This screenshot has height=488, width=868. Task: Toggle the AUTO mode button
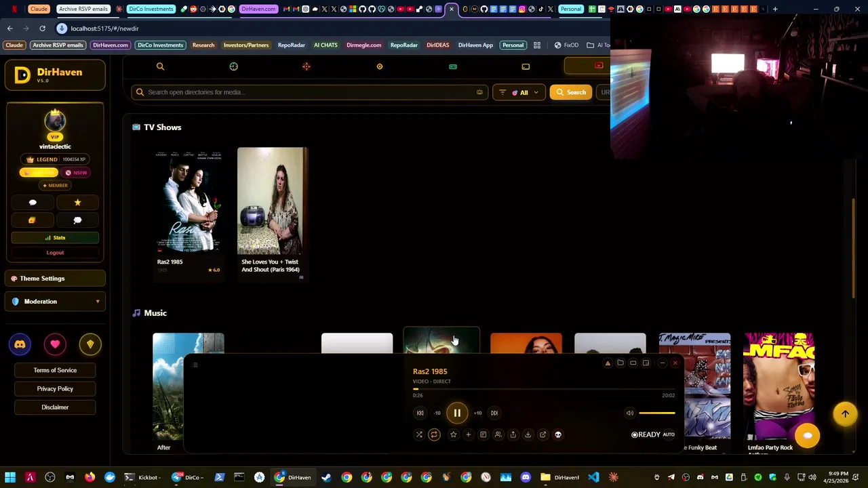click(669, 434)
